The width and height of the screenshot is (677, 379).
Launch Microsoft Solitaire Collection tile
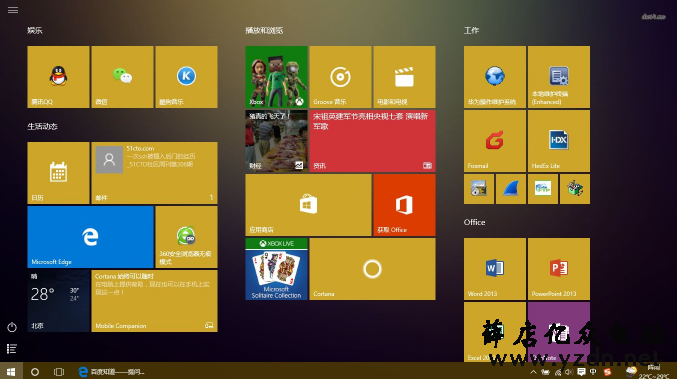pyautogui.click(x=276, y=268)
